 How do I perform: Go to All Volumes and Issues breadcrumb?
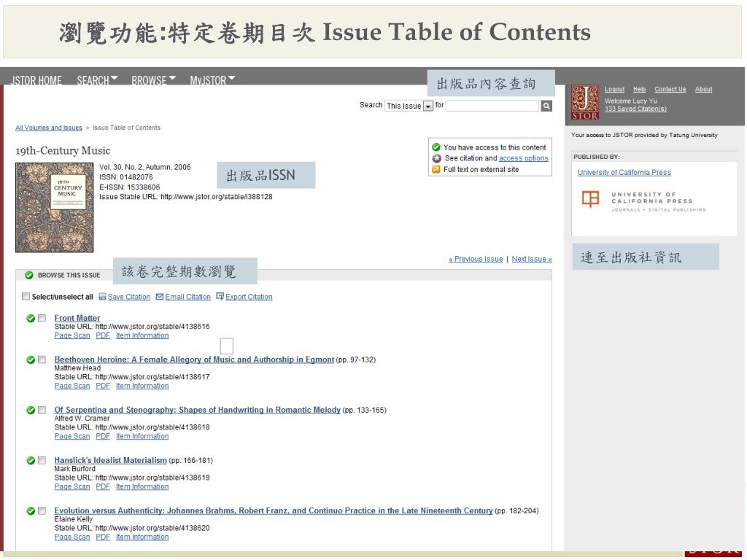pos(49,128)
